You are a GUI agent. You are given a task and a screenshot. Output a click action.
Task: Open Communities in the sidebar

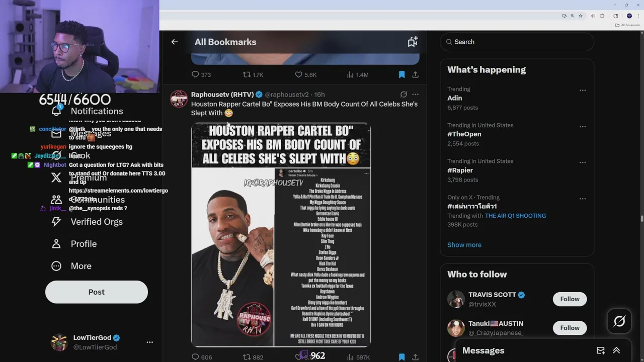88,200
